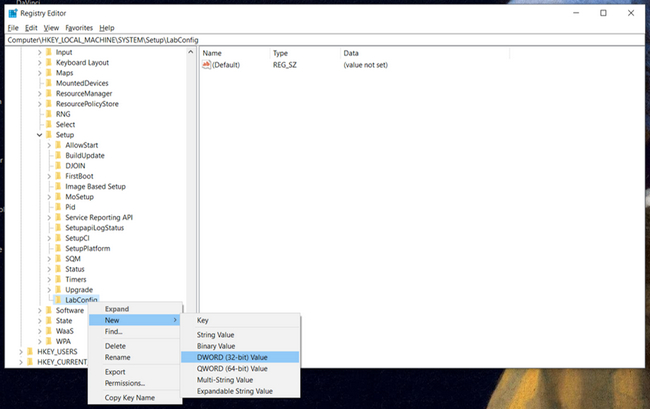Click the Name column header
Image resolution: width=650 pixels, height=409 pixels.
point(235,53)
